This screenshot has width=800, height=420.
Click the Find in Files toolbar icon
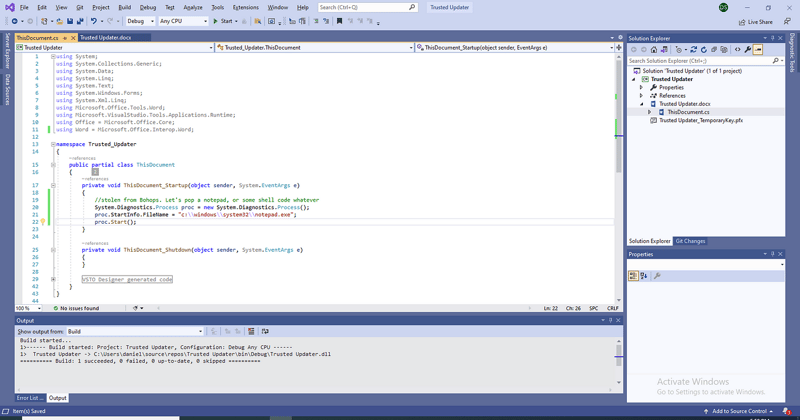point(258,21)
